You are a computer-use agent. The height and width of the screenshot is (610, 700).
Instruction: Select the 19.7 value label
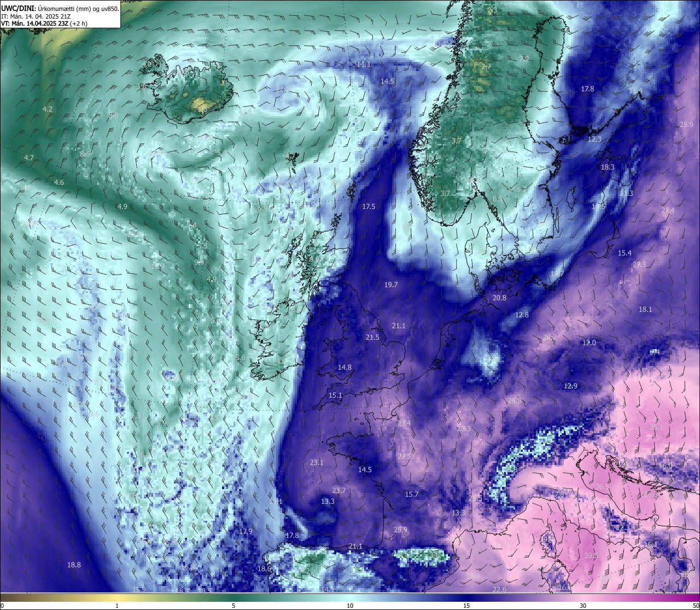(391, 285)
